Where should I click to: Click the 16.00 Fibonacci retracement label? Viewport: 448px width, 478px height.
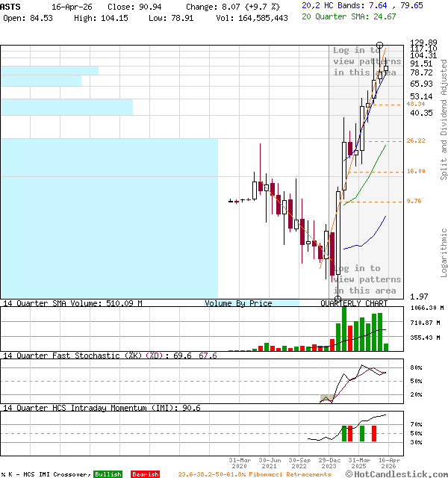pos(416,172)
